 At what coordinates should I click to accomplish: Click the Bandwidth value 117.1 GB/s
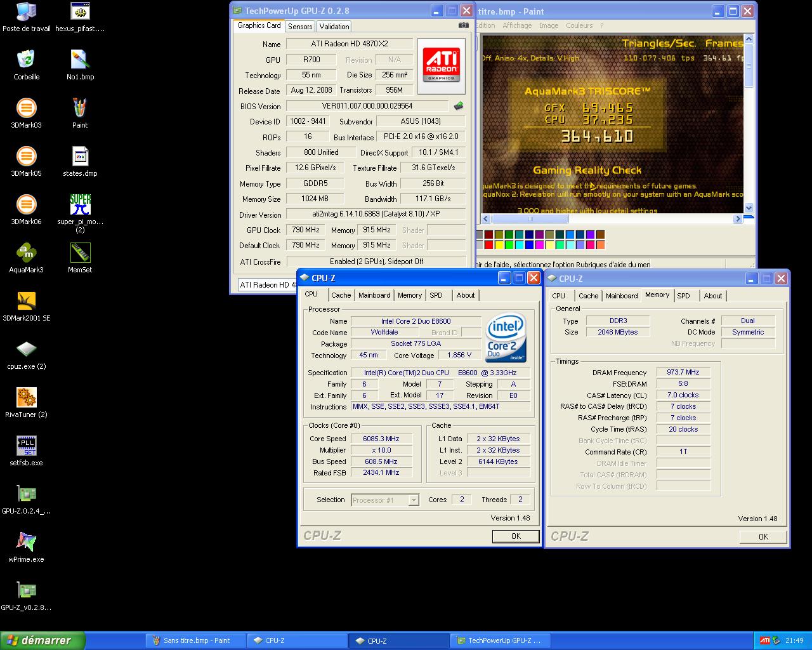(433, 199)
